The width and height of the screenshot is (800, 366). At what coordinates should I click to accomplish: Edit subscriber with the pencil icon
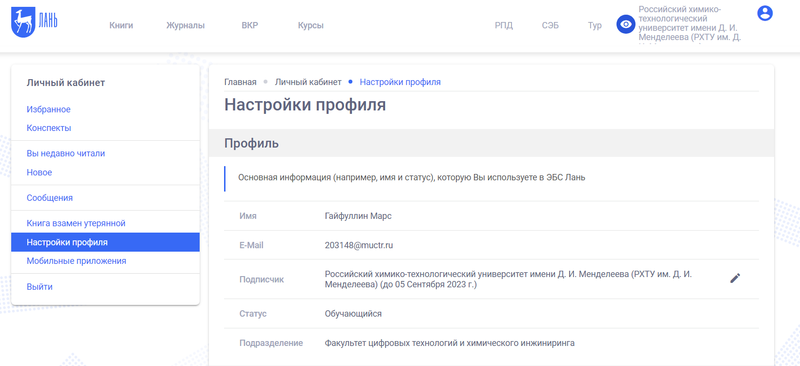[735, 278]
